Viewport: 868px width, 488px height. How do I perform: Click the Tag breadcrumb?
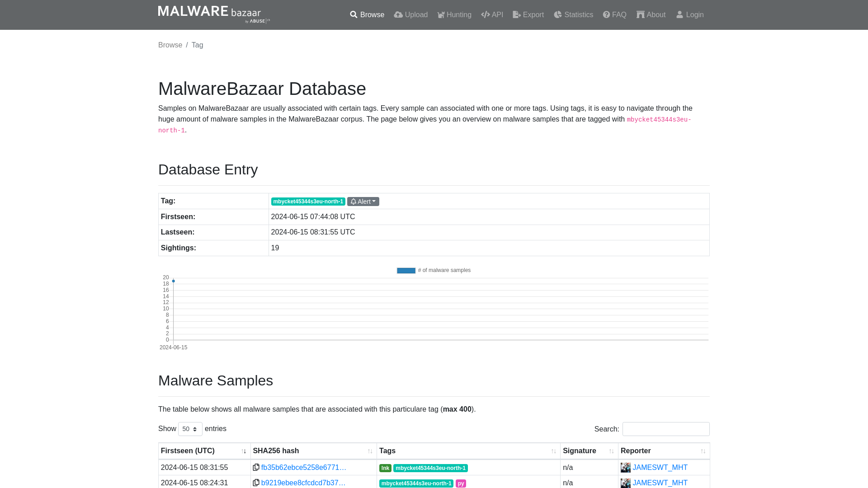[x=197, y=45]
